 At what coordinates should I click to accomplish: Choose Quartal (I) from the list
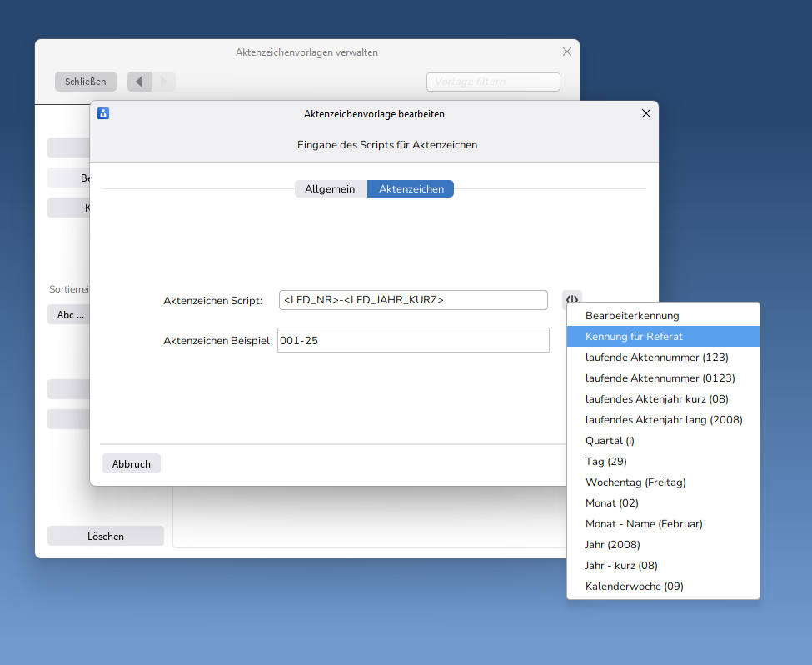pos(610,441)
